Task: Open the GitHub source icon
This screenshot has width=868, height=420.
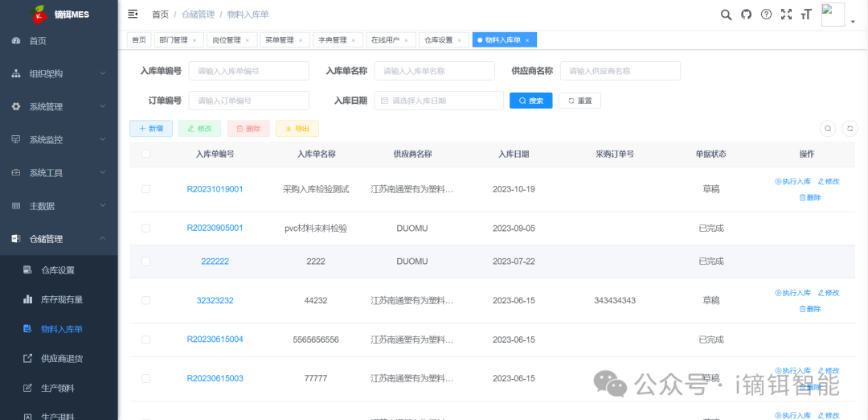Action: [x=746, y=14]
